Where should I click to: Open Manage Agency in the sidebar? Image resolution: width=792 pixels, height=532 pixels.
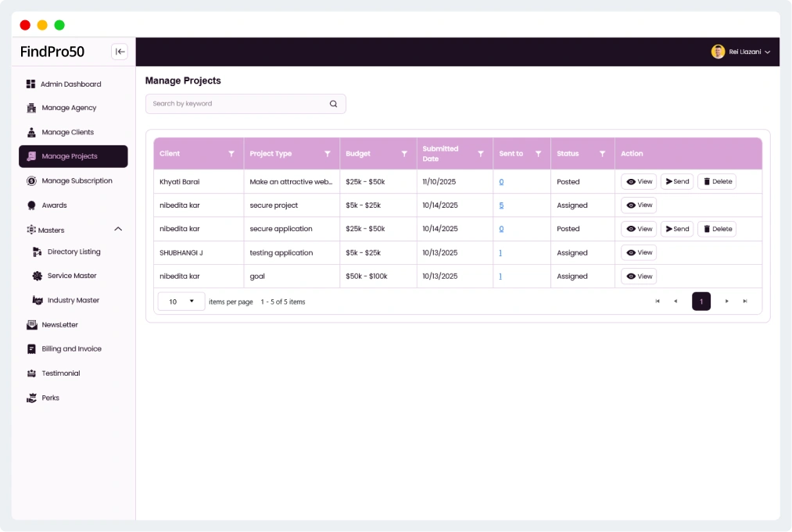pos(69,108)
